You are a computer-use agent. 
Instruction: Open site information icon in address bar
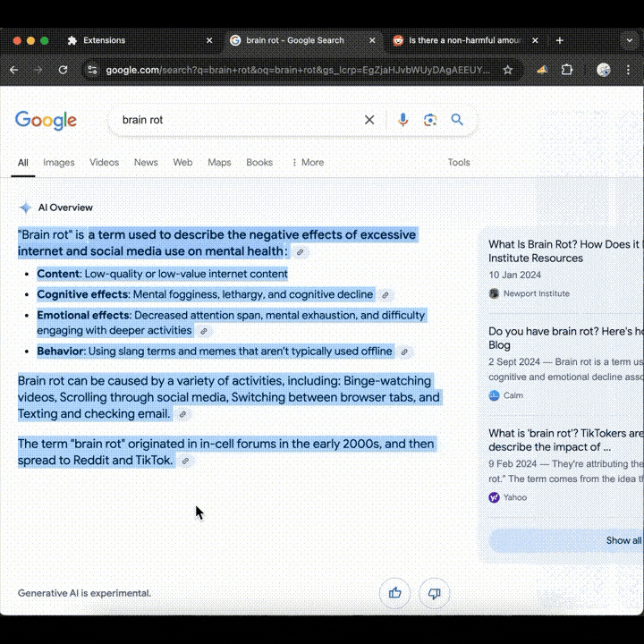pyautogui.click(x=92, y=70)
